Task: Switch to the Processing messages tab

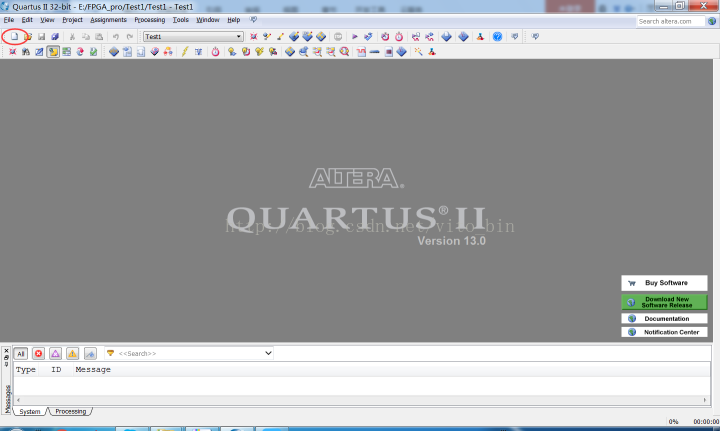Action: click(71, 411)
